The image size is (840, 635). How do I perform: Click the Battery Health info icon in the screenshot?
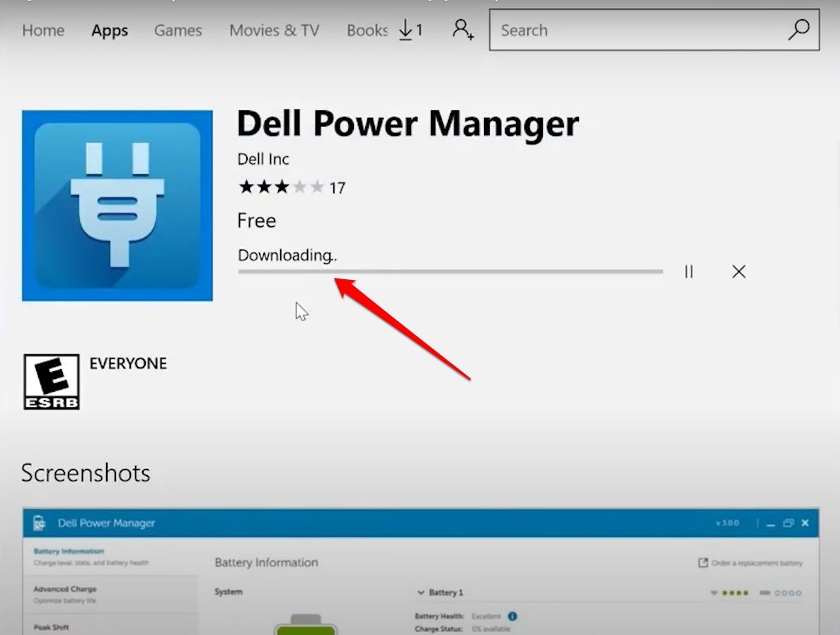click(511, 617)
